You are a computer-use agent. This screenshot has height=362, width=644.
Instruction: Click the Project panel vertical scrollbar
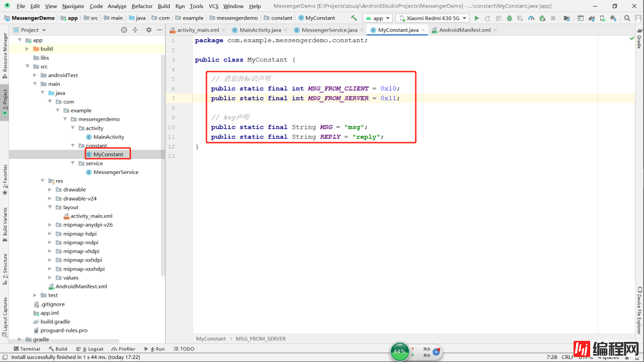tap(163, 166)
